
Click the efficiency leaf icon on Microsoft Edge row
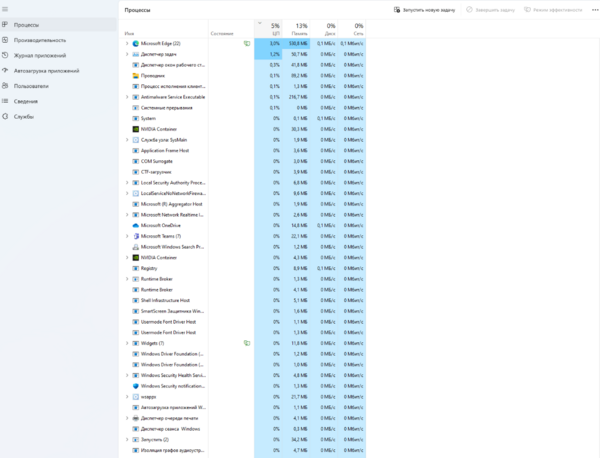click(247, 44)
